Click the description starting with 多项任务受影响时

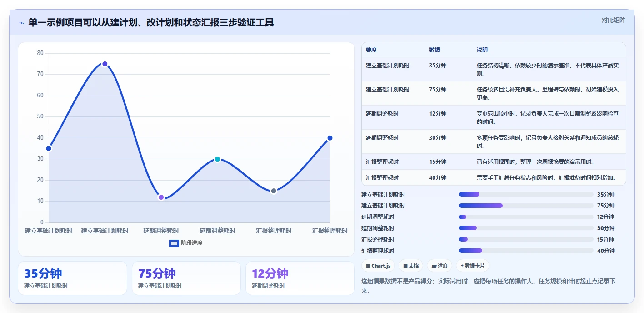548,142
